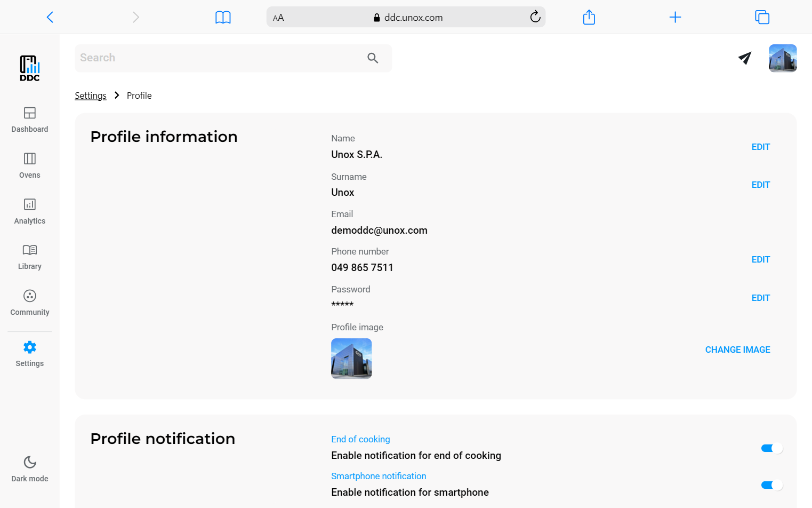Click the Share icon in the browser toolbar
Viewport: 812px width, 508px height.
pyautogui.click(x=589, y=17)
